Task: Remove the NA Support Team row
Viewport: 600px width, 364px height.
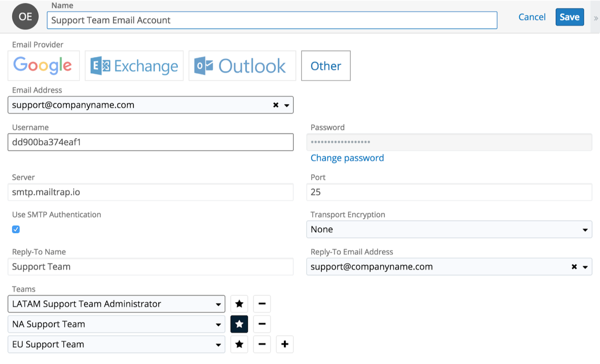Action: click(262, 324)
